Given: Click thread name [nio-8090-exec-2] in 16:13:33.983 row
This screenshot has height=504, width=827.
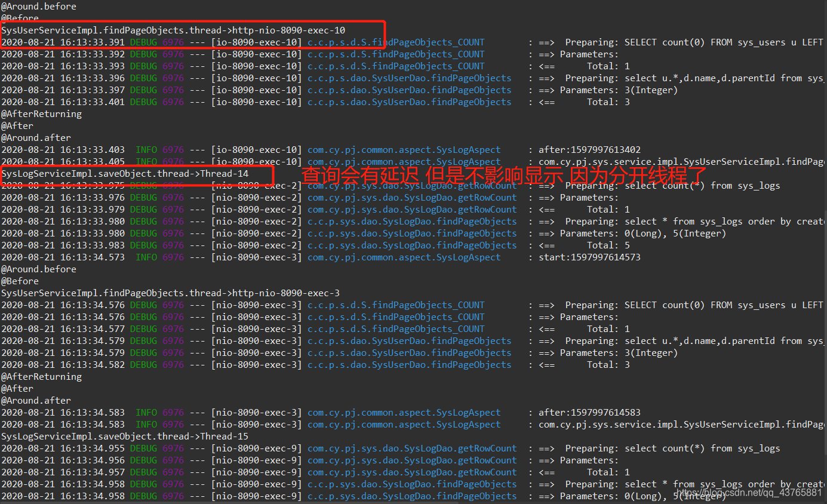Looking at the screenshot, I should tap(257, 245).
